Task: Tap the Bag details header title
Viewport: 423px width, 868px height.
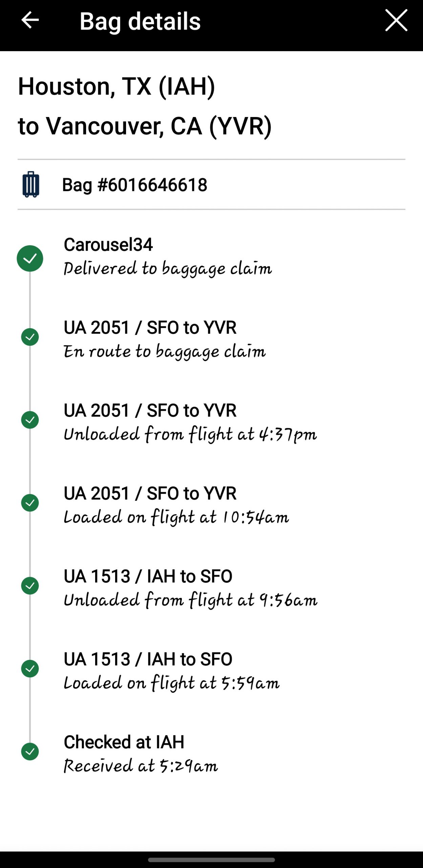Action: [140, 21]
